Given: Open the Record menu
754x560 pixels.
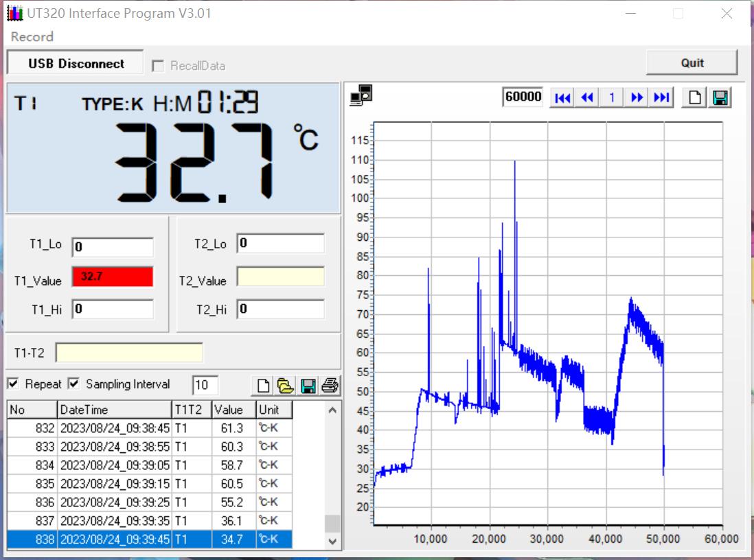Looking at the screenshot, I should pos(32,37).
